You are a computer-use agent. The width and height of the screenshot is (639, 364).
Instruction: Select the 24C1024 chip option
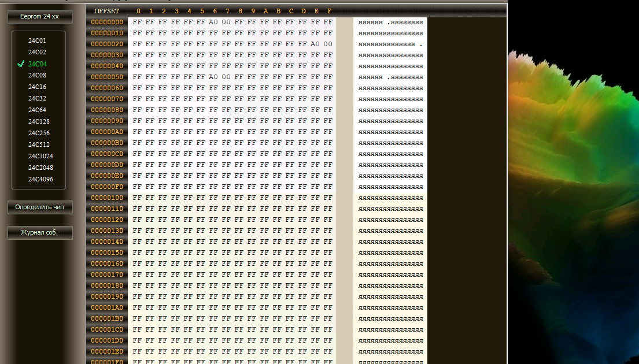pos(40,157)
